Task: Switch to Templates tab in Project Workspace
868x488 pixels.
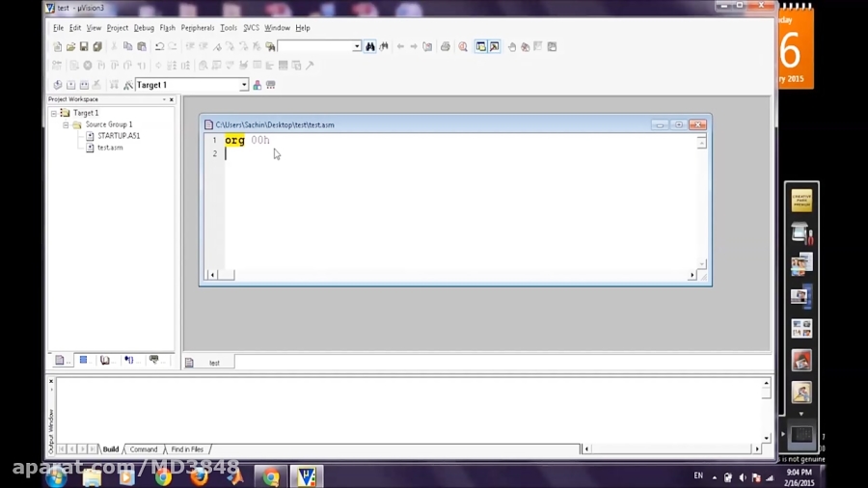Action: click(154, 360)
